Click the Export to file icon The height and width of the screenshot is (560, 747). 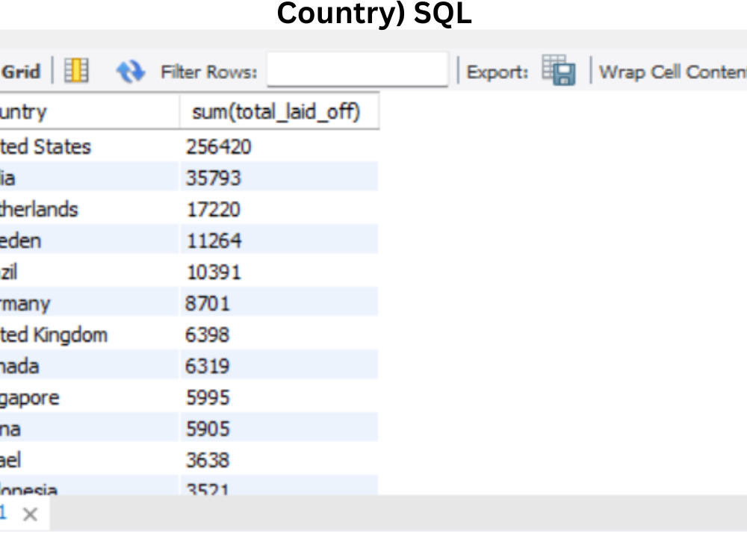tap(559, 70)
